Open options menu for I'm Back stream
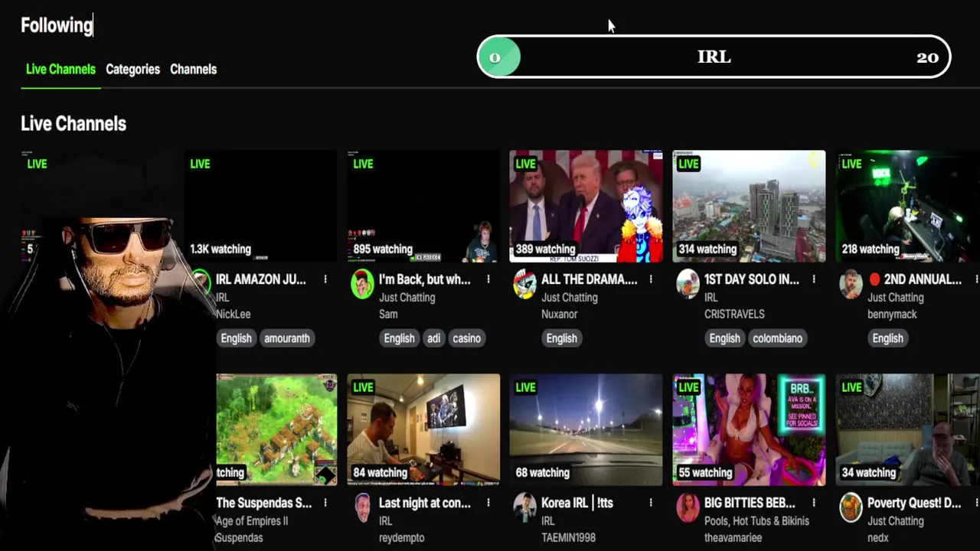 click(x=488, y=279)
